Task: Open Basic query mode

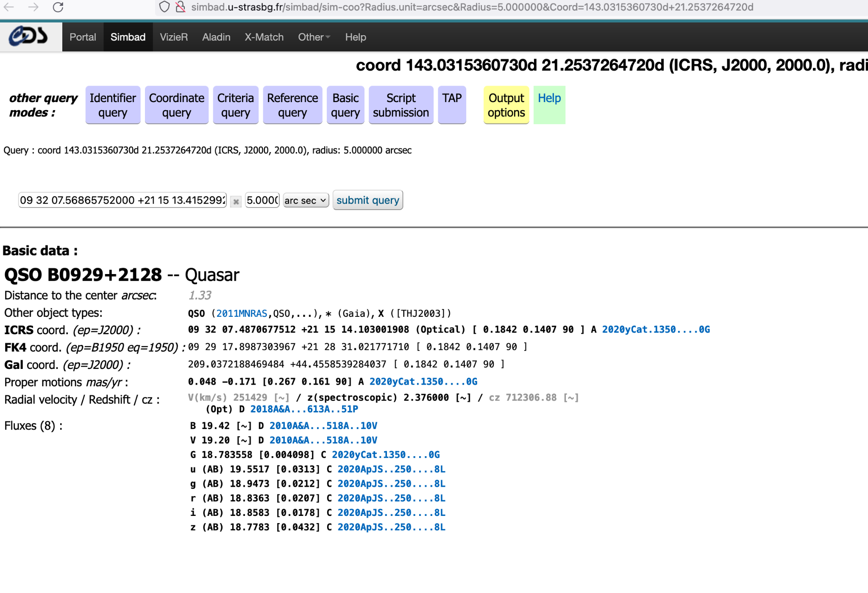Action: coord(345,105)
